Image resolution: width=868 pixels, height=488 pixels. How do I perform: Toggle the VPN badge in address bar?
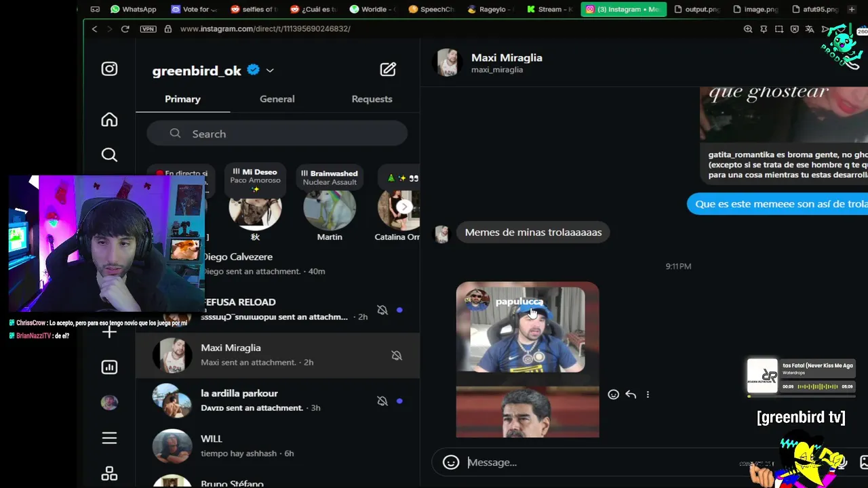point(148,29)
